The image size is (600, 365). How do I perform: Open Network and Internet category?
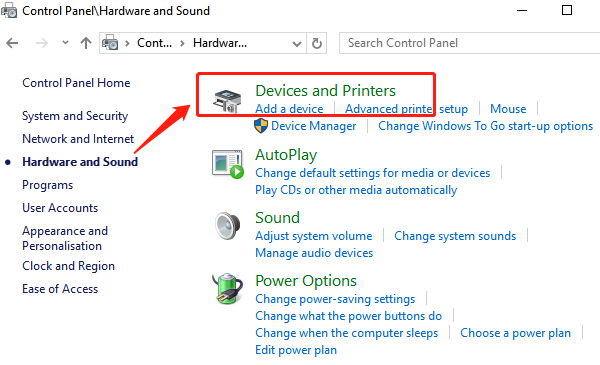78,139
